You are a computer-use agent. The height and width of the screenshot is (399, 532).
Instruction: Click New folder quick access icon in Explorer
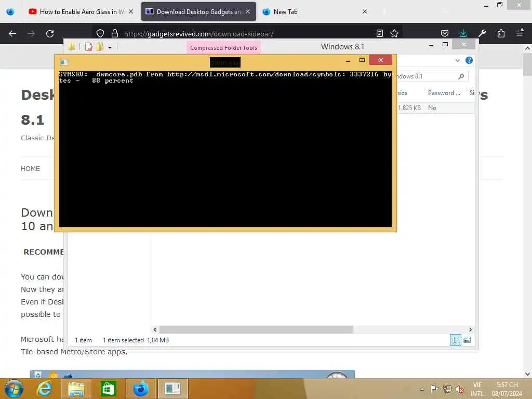pyautogui.click(x=100, y=47)
